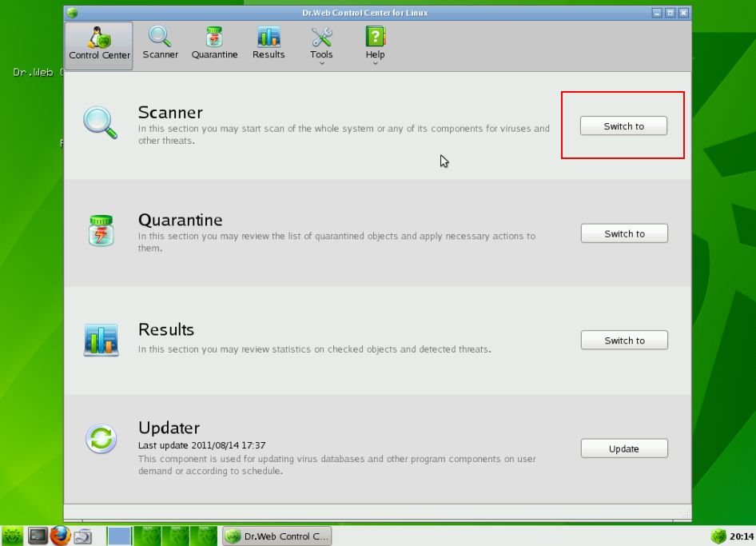Expand the Tools toolbar menu
This screenshot has width=756, height=546.
pos(321,46)
